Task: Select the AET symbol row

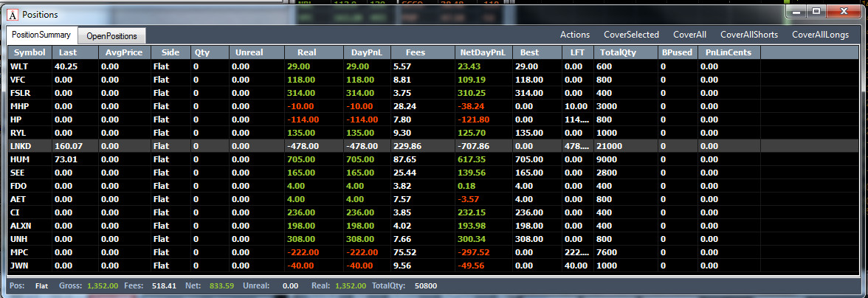Action: point(434,199)
